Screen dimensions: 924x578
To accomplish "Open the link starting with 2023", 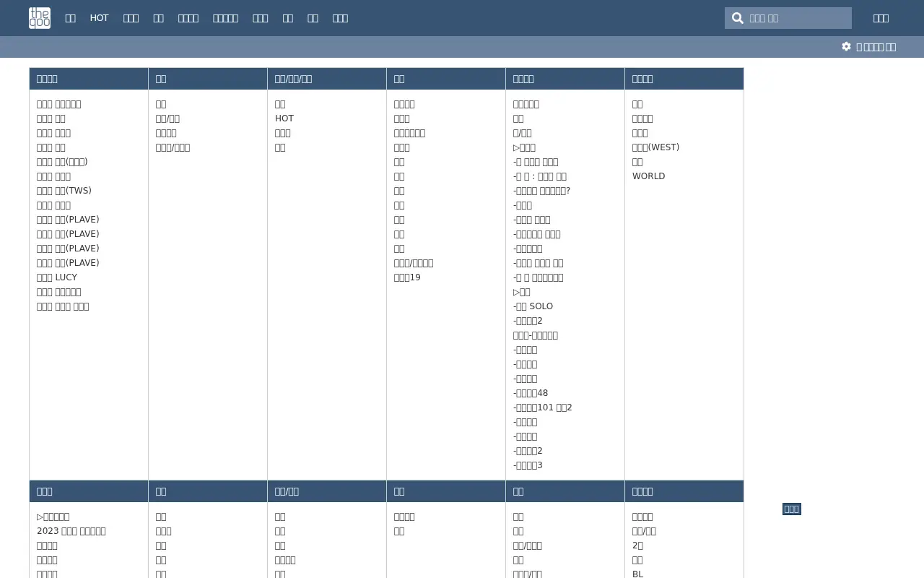I will 71,531.
